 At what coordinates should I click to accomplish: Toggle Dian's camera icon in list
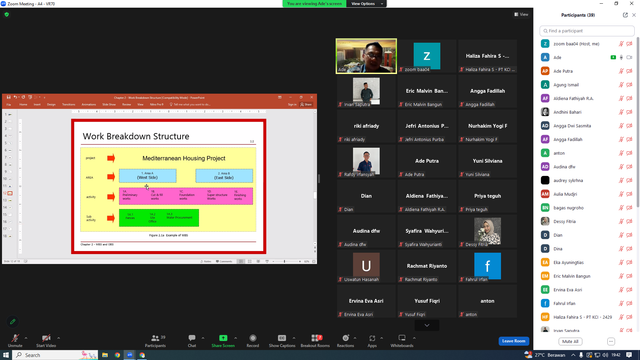(629, 235)
